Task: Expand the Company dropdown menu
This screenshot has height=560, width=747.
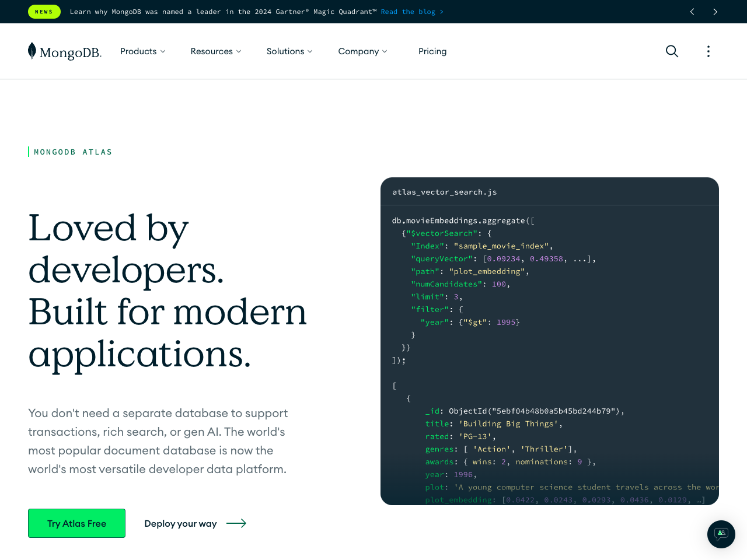Action: point(362,51)
